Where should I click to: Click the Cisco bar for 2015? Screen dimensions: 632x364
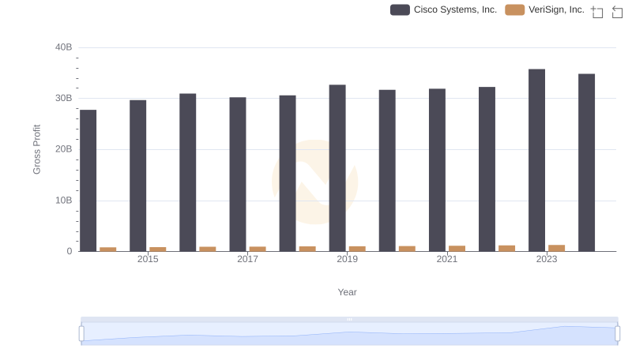(137, 176)
